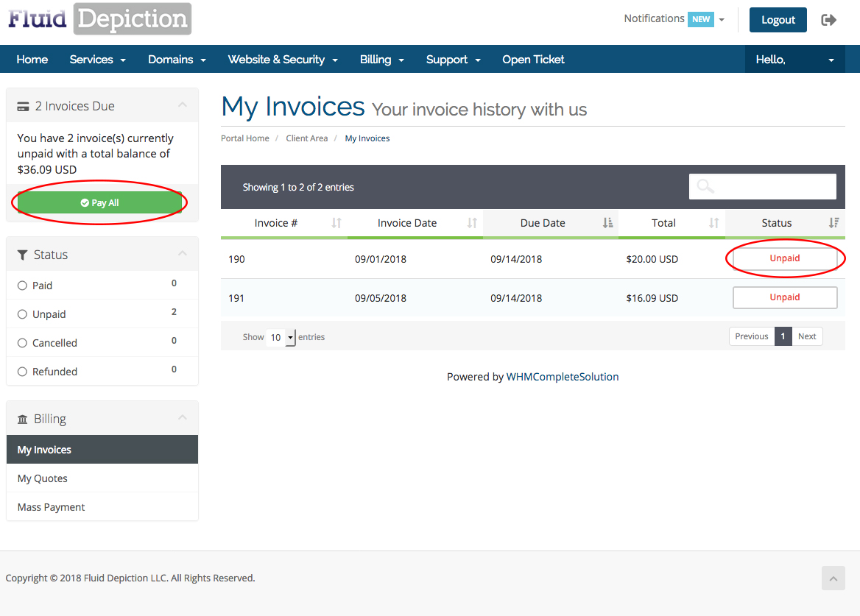Collapse the Status filter panel
This screenshot has width=860, height=616.
(x=183, y=253)
